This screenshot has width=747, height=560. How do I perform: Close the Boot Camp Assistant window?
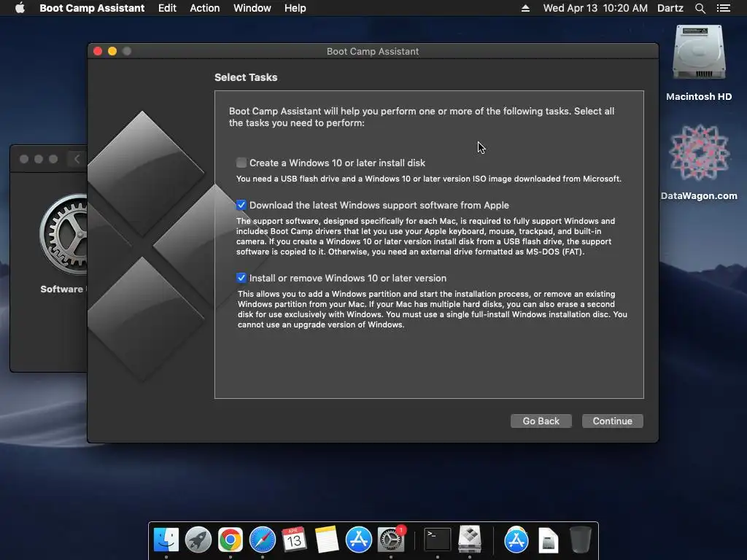click(98, 51)
